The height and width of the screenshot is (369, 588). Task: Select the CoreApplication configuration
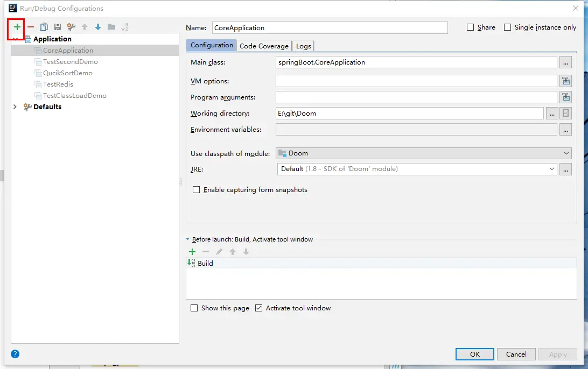[x=95, y=50]
